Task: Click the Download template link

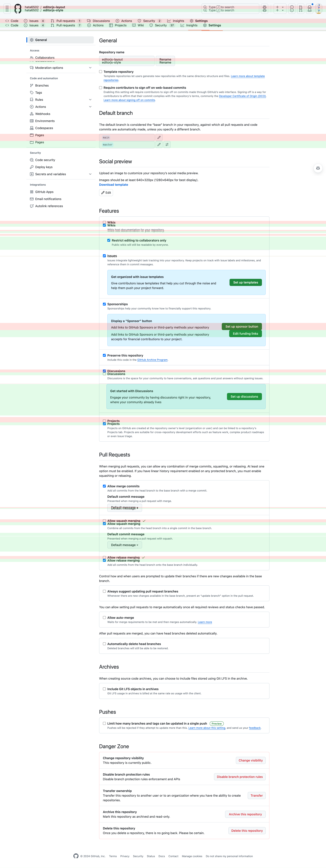Action: pos(114,185)
